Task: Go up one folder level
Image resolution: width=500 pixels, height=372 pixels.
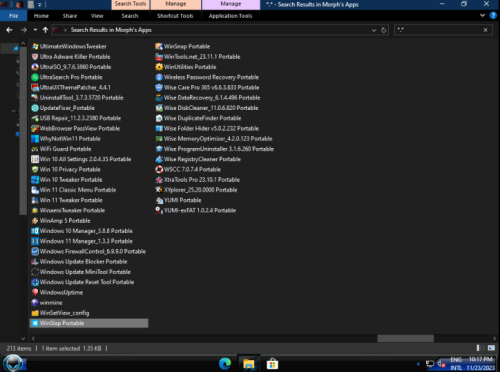Action: (45, 30)
